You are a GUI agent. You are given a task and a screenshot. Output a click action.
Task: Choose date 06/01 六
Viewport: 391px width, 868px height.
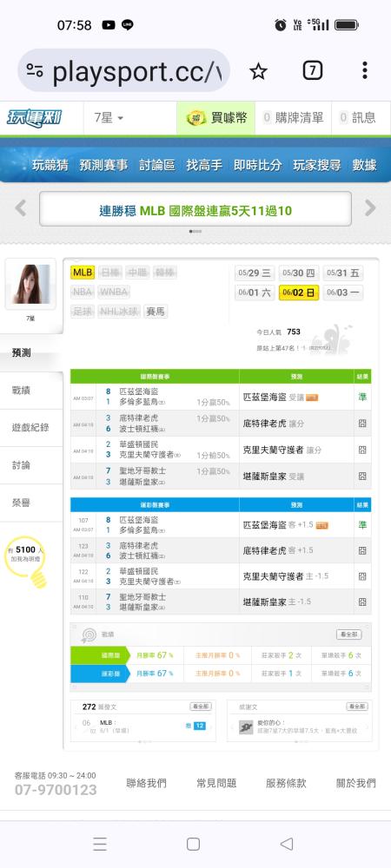tap(255, 293)
